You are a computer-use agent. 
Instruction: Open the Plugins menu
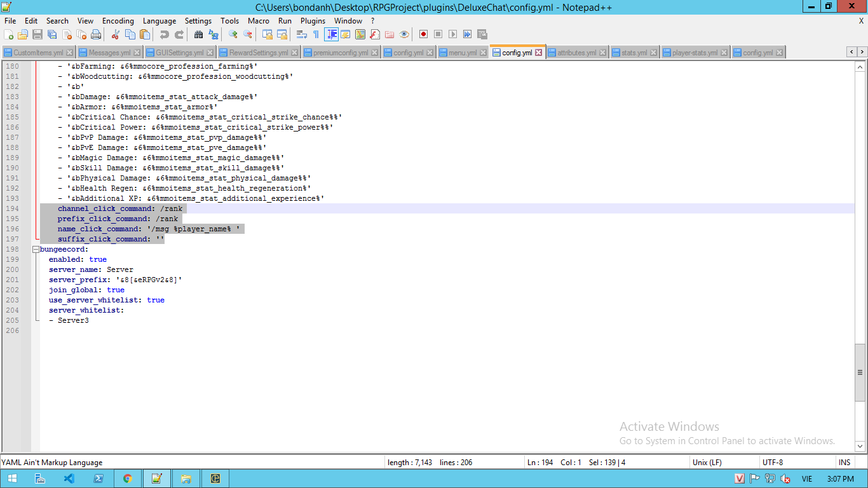tap(313, 21)
